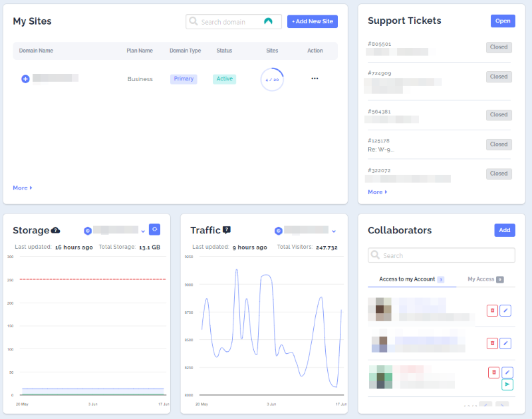This screenshot has width=532, height=419.
Task: Edit the first collaborator
Action: (505, 311)
